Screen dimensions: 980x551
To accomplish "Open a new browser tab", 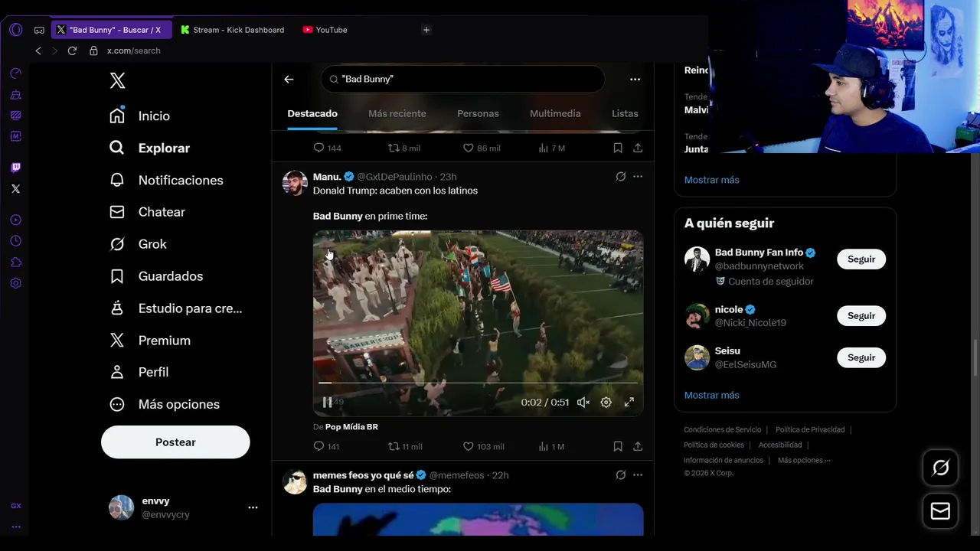I will 426,30.
